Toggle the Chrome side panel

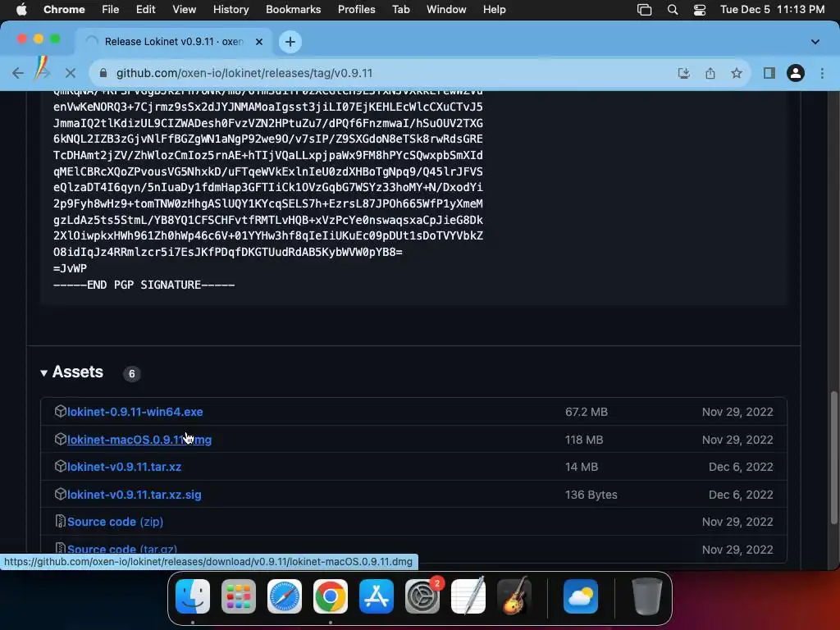(x=769, y=73)
